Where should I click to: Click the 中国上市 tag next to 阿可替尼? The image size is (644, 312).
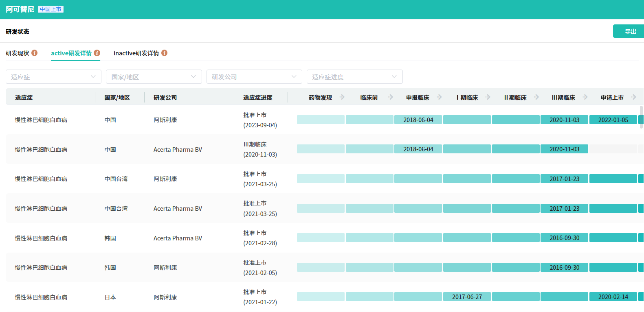pyautogui.click(x=51, y=9)
